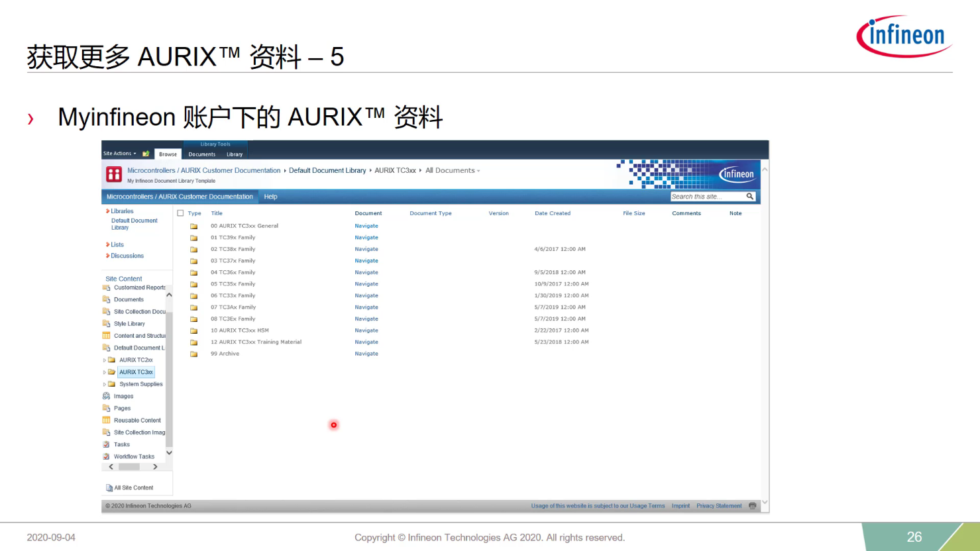Open Site Collection Documents tree item
This screenshot has width=980, height=551.
pyautogui.click(x=140, y=311)
